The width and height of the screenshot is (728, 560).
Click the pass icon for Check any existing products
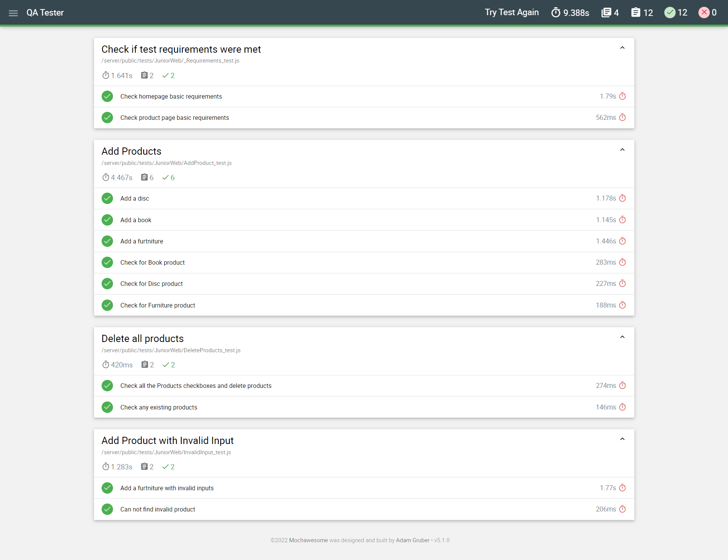[107, 407]
